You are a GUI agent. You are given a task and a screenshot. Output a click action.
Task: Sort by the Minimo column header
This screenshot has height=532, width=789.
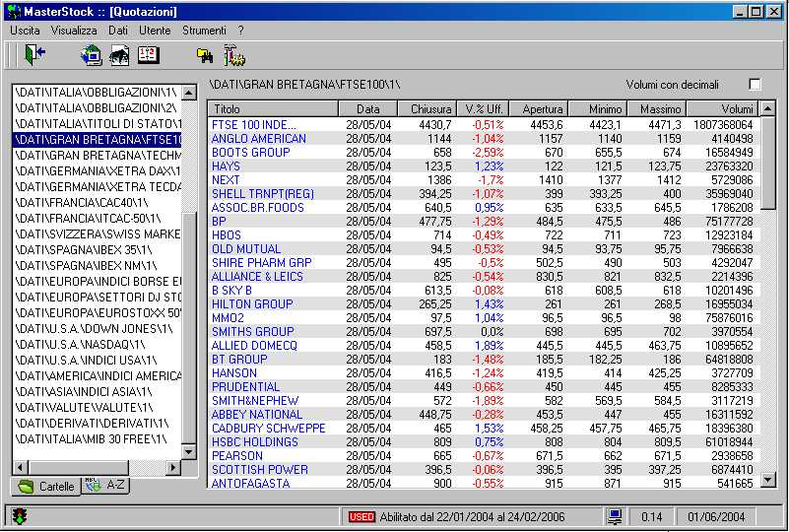tap(598, 108)
